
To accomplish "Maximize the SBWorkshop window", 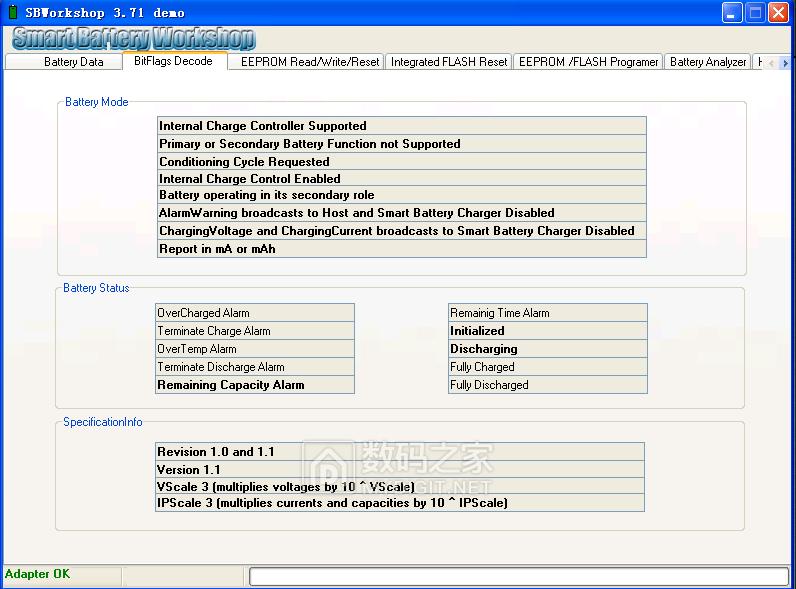I will click(x=755, y=13).
